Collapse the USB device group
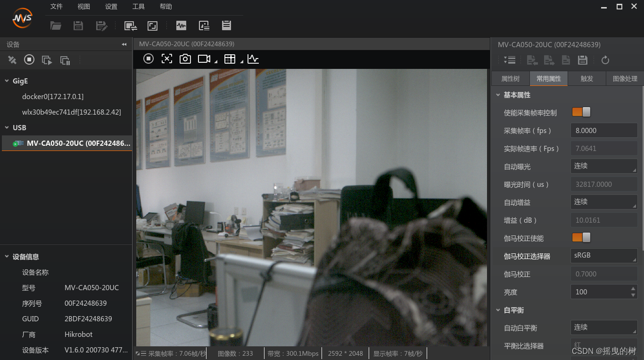This screenshot has width=644, height=360. 7,127
